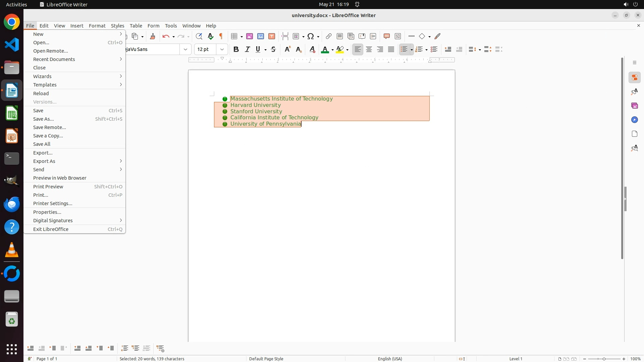This screenshot has height=362, width=644.
Task: Click Properties... menu entry
Action: tap(47, 212)
